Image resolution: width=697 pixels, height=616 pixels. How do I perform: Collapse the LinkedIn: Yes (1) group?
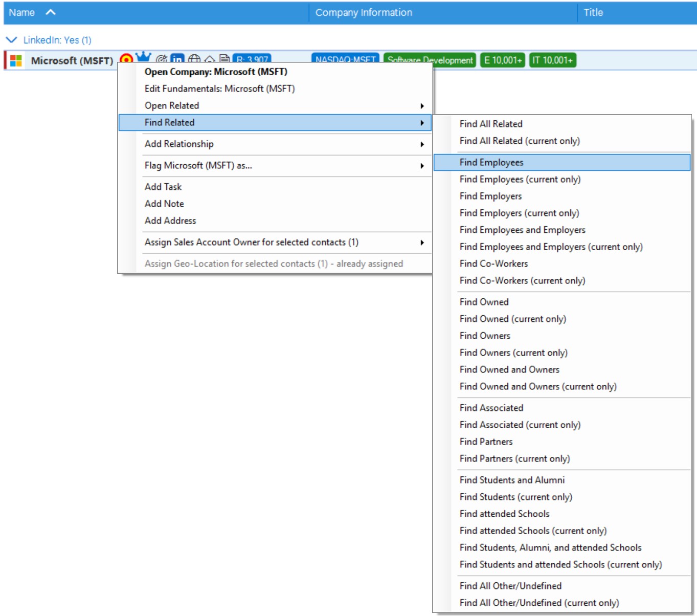11,40
